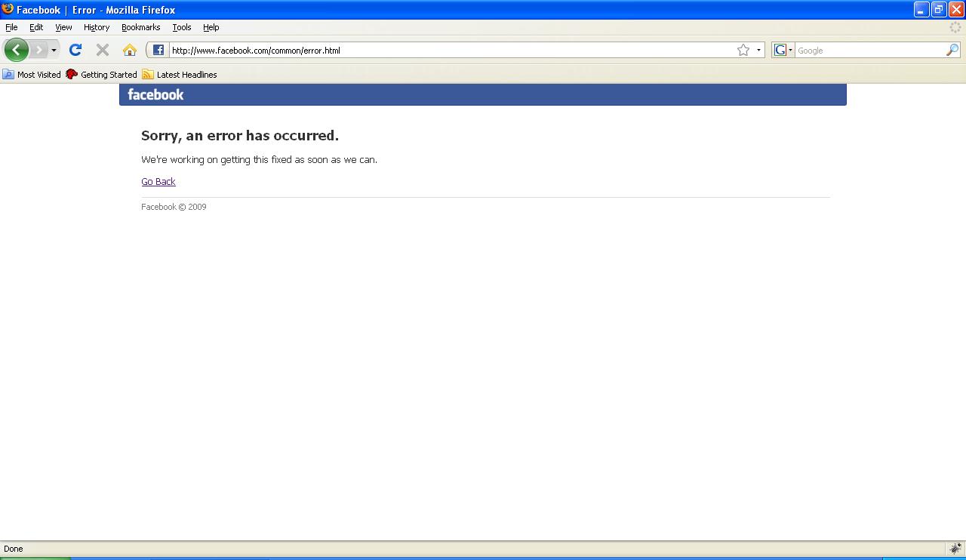Screen dimensions: 966x560
Task: Click the 'Facebook © 2009' footer text
Action: (174, 207)
